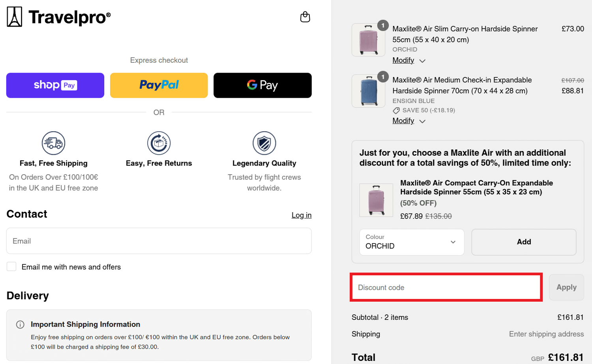Select the '(50% OFF)' offer label
The height and width of the screenshot is (364, 592).
pyautogui.click(x=418, y=203)
